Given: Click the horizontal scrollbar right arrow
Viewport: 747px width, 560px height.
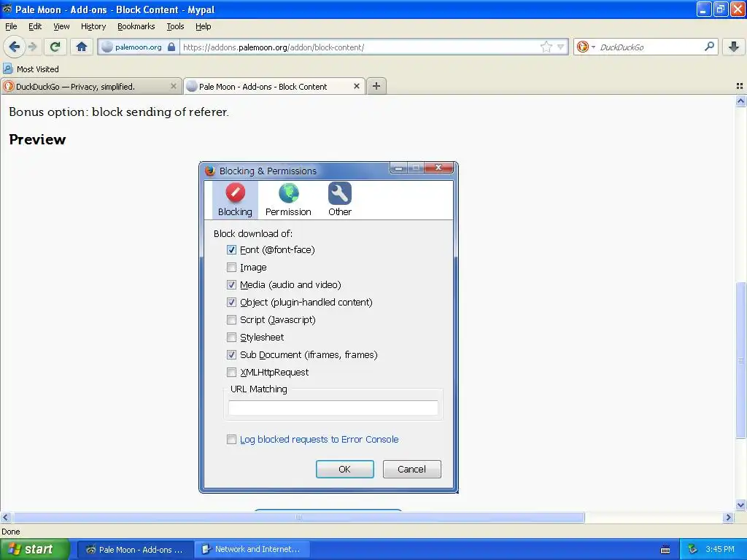Looking at the screenshot, I should point(728,517).
